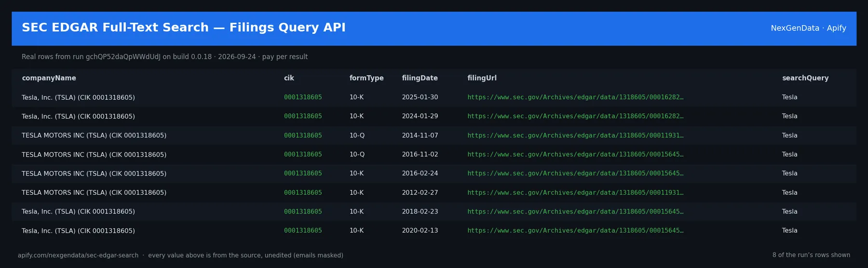Open the filing URL in the 2025-01-30 row
Screen dimensions: 868x268
[575, 97]
